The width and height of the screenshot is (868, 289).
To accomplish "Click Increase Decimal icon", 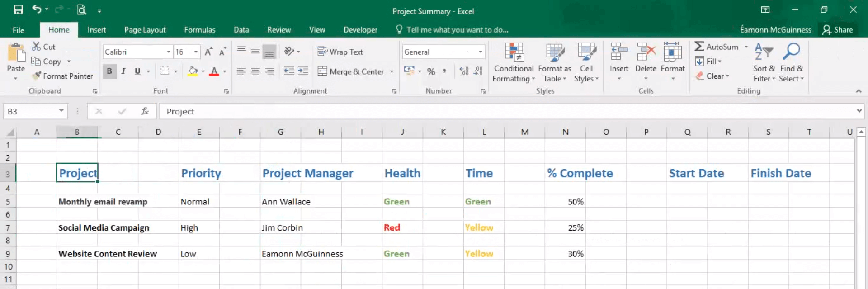I will pyautogui.click(x=464, y=71).
